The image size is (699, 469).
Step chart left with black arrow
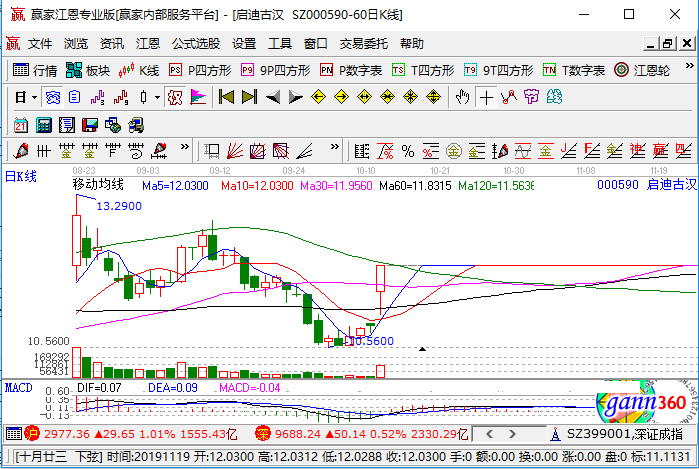[x=273, y=97]
